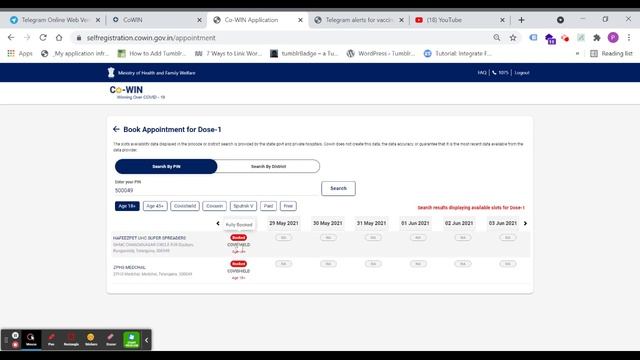640x360 pixels.
Task: Open the 'Tutorial: Integrate F...' bookmark
Action: (x=458, y=53)
